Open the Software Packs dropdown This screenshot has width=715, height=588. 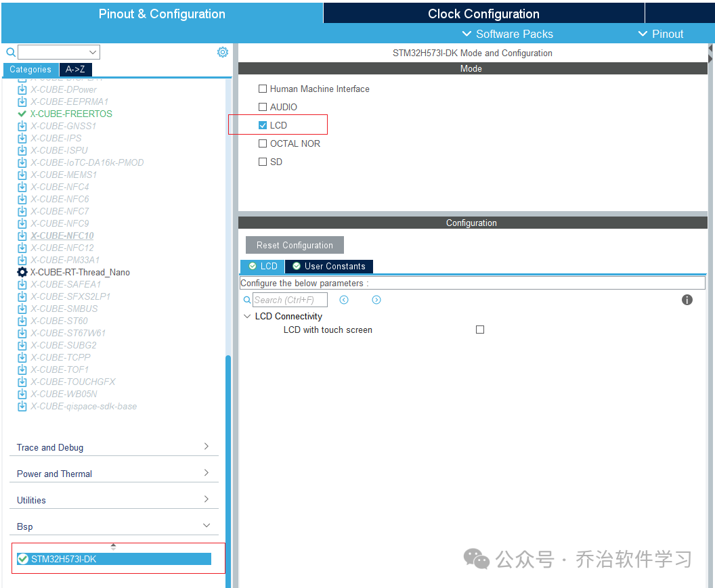tap(508, 35)
